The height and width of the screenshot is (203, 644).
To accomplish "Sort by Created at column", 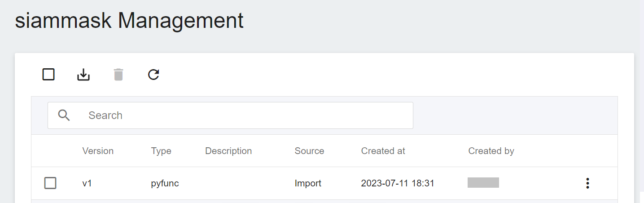I will [x=383, y=151].
